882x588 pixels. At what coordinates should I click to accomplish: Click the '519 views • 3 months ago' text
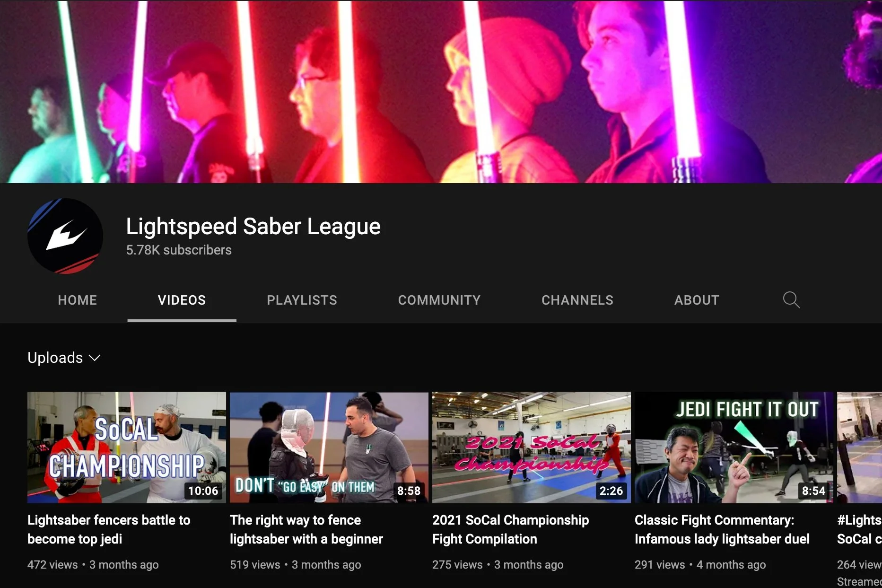[296, 565]
